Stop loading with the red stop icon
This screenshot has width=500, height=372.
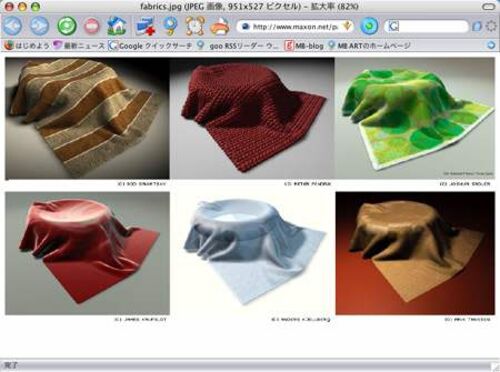pos(92,26)
